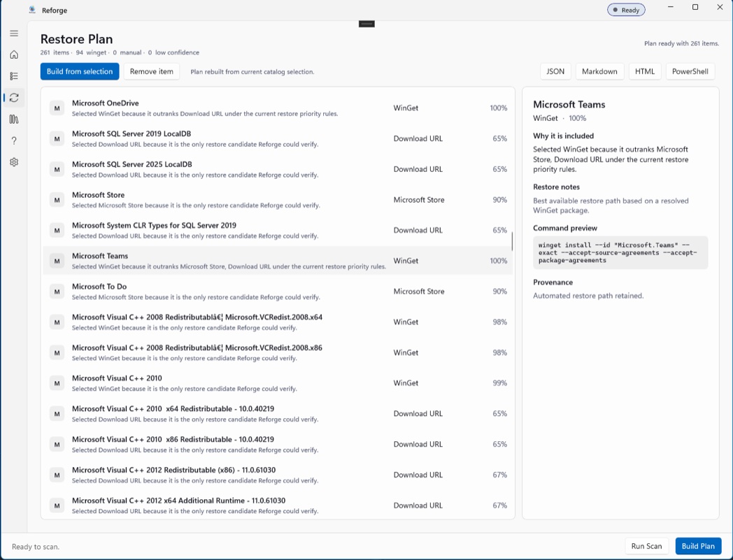Image resolution: width=733 pixels, height=560 pixels.
Task: Export the plan as PowerShell
Action: tap(690, 71)
